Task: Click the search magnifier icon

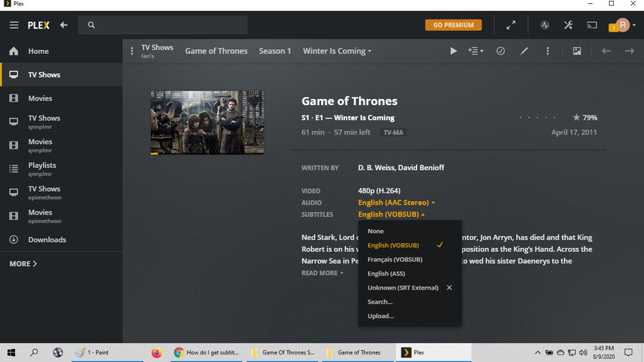Action: pyautogui.click(x=92, y=25)
